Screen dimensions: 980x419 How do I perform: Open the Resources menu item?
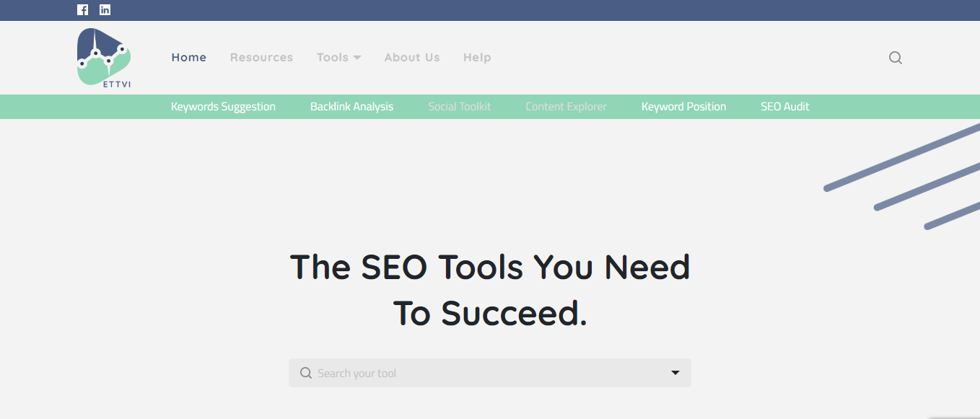pyautogui.click(x=261, y=58)
